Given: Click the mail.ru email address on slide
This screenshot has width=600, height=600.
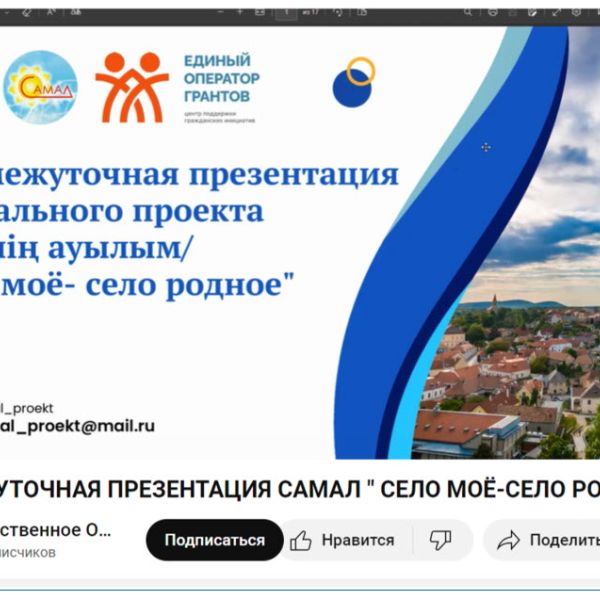Looking at the screenshot, I should [78, 425].
